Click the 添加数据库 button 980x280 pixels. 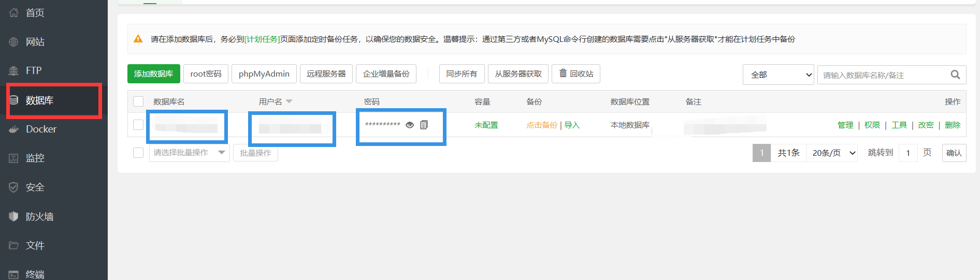[x=153, y=74]
